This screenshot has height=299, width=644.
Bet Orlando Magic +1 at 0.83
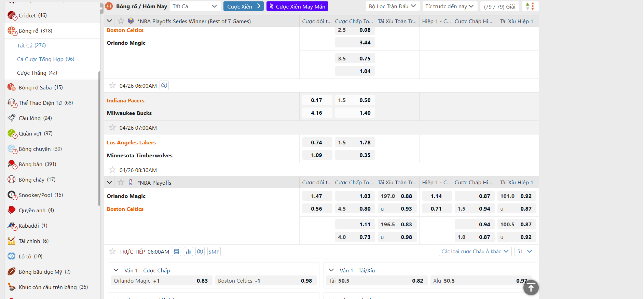click(162, 281)
